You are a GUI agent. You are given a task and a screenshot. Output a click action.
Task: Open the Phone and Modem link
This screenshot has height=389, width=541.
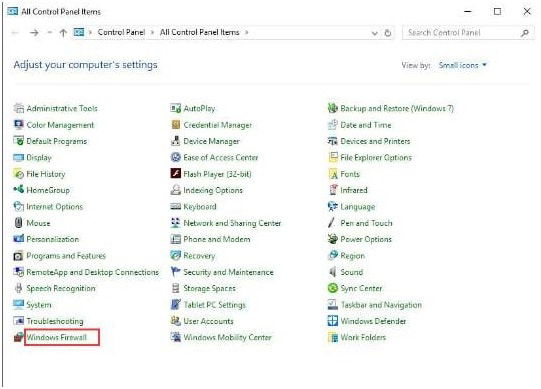(217, 239)
